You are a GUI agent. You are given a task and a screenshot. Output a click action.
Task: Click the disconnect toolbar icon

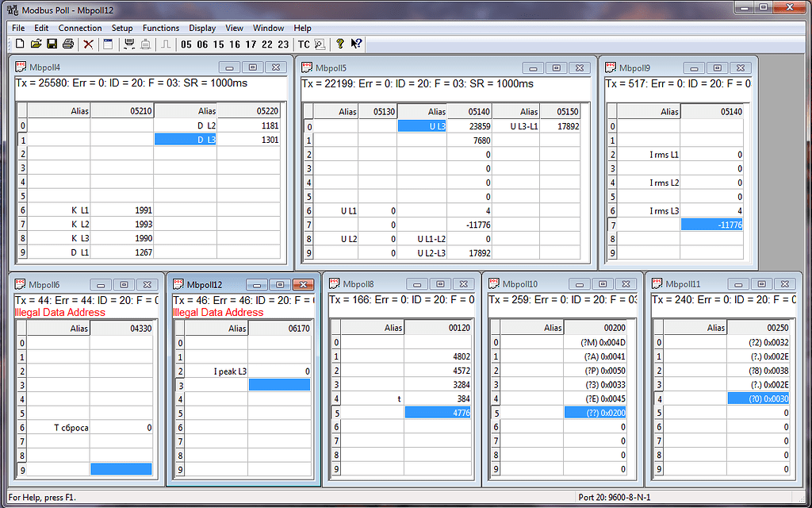point(146,44)
